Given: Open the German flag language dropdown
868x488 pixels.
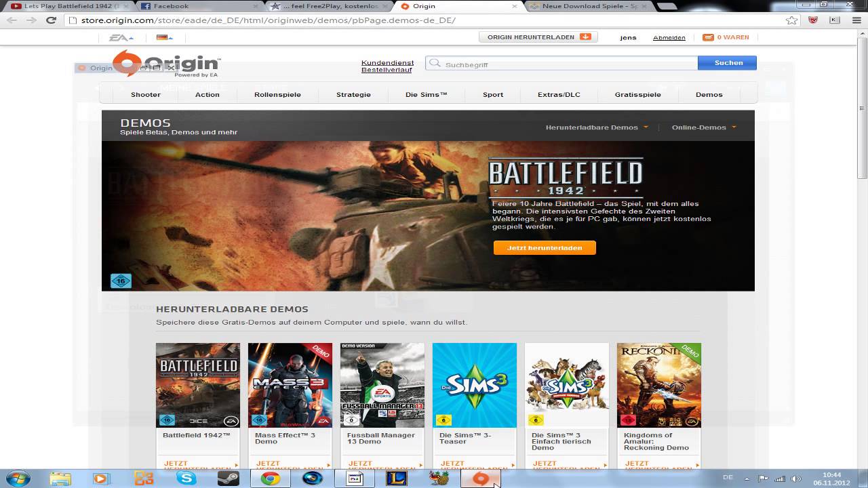Looking at the screenshot, I should coord(164,38).
